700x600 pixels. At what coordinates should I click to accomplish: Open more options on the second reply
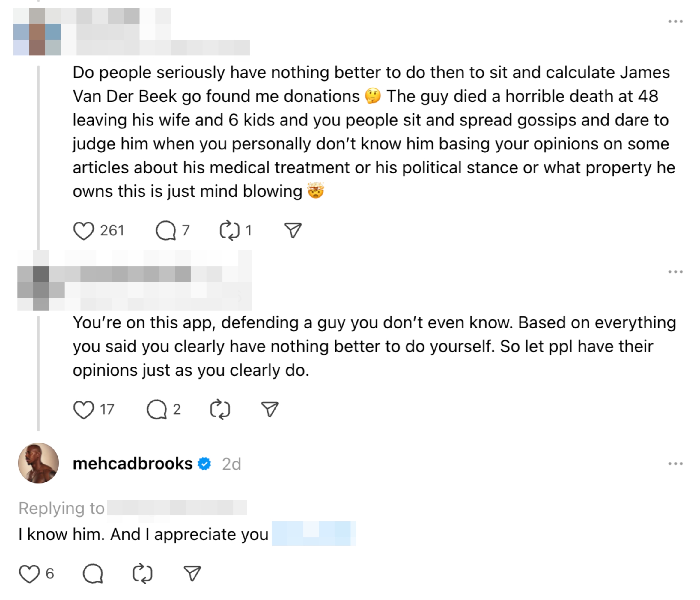[x=675, y=272]
